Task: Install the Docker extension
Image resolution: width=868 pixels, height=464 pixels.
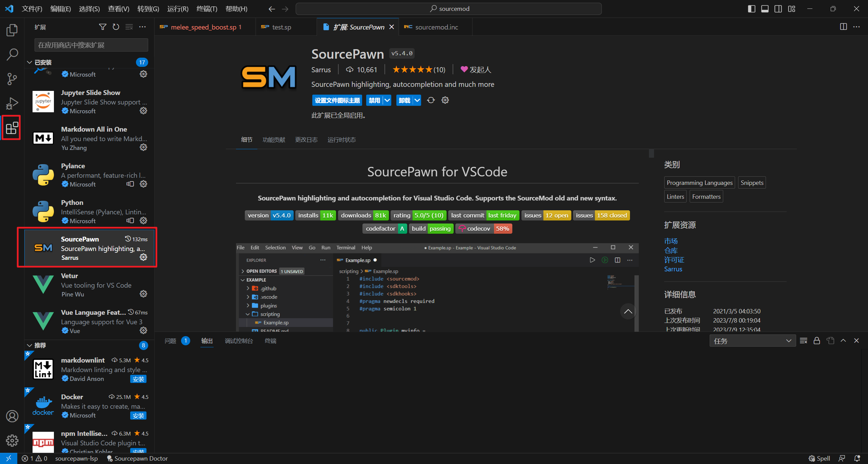Action: (138, 415)
